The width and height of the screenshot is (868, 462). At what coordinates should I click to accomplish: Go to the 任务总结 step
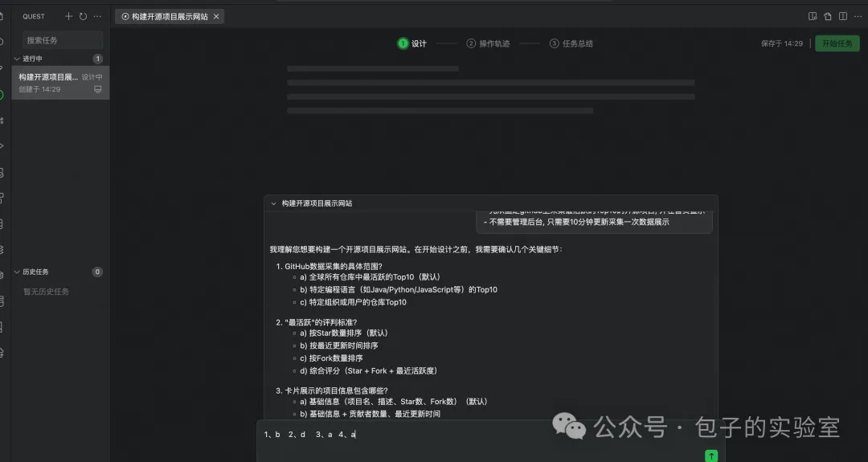click(571, 43)
